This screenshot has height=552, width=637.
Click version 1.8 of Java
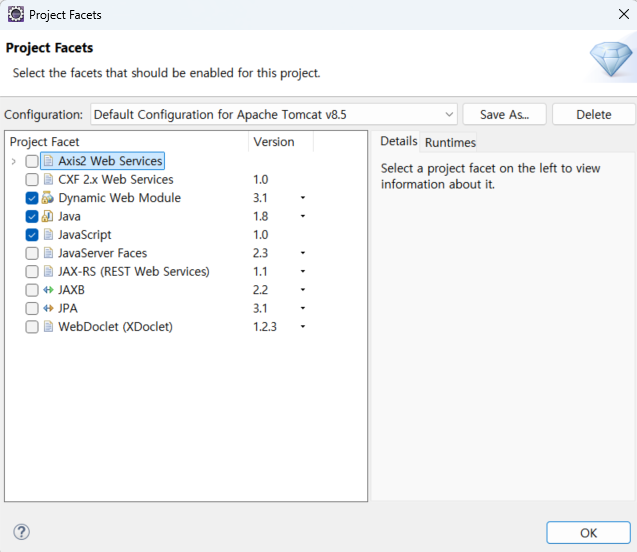click(x=260, y=216)
